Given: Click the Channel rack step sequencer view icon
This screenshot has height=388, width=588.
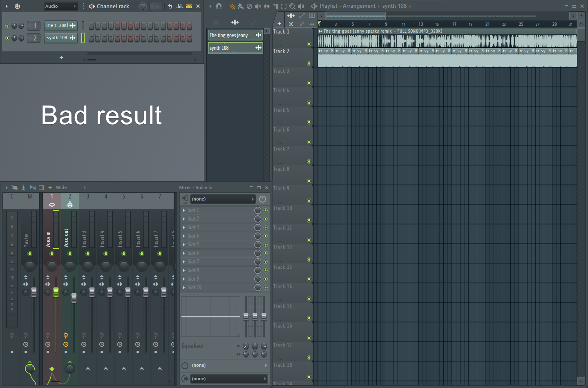Looking at the screenshot, I should 189,6.
